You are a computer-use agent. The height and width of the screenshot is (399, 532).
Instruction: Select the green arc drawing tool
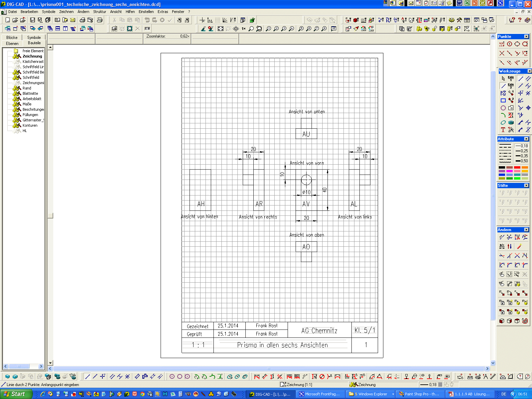tap(503, 115)
